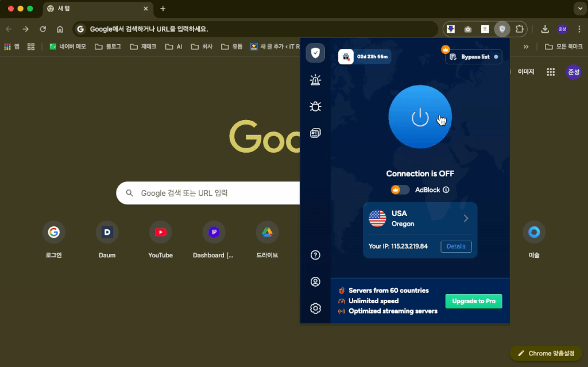The height and width of the screenshot is (367, 588).
Task: Click the Upgrade to Pro button
Action: (474, 301)
